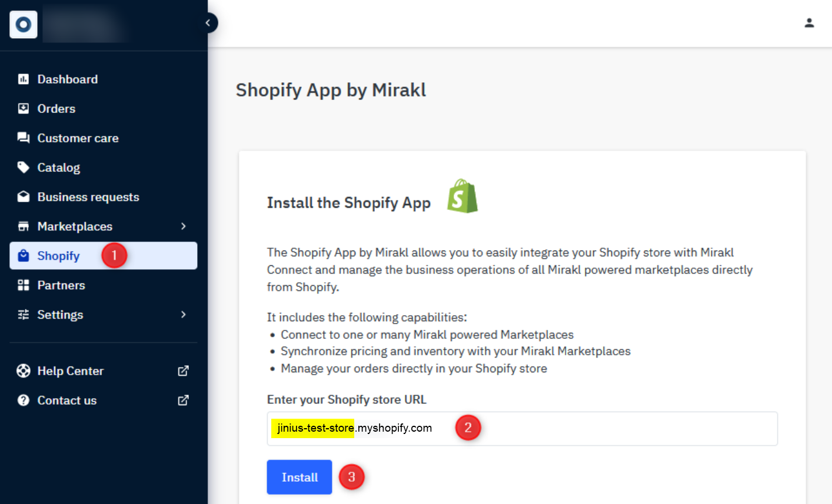Viewport: 832px width, 504px height.
Task: Click the green Shopify logo
Action: 462,196
